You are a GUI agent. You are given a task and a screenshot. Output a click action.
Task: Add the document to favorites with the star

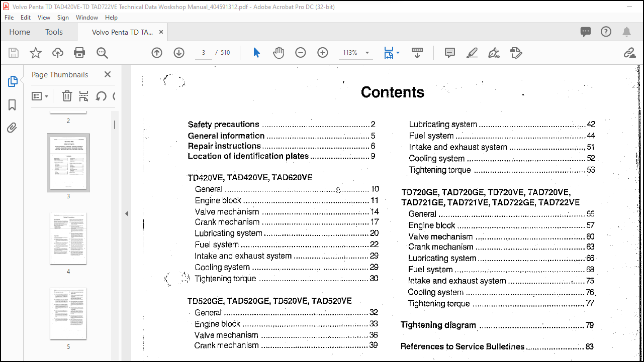tap(36, 53)
